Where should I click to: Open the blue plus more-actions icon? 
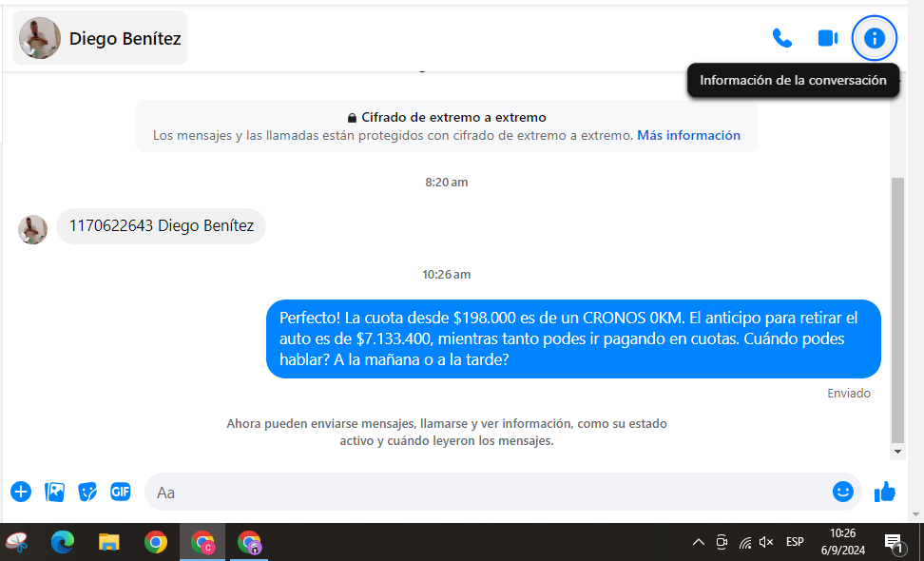21,491
